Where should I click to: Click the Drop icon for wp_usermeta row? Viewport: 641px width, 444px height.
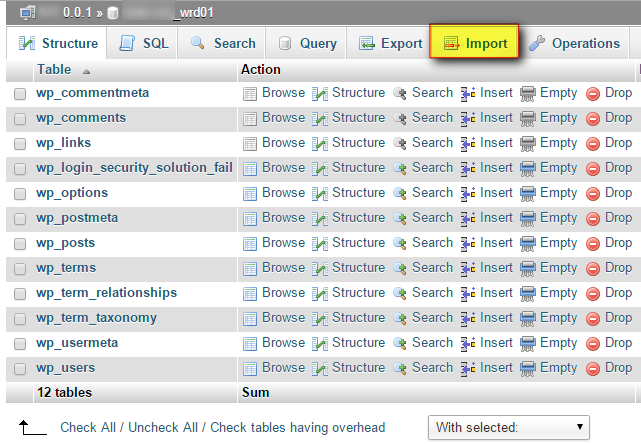tap(593, 343)
